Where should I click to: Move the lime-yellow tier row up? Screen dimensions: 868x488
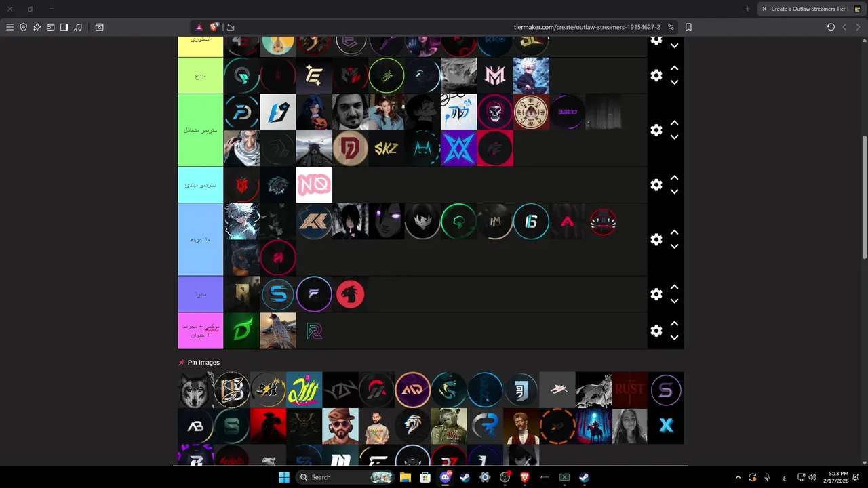click(674, 68)
